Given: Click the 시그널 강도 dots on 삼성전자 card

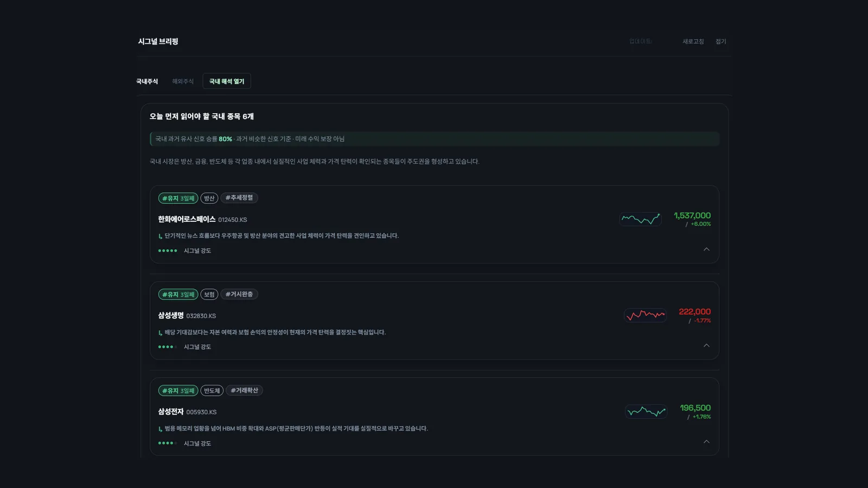Looking at the screenshot, I should point(168,443).
